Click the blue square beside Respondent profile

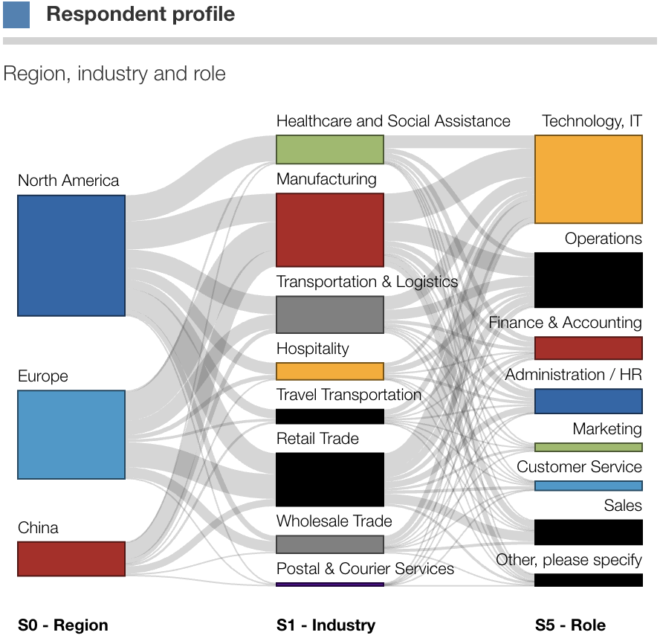(16, 15)
